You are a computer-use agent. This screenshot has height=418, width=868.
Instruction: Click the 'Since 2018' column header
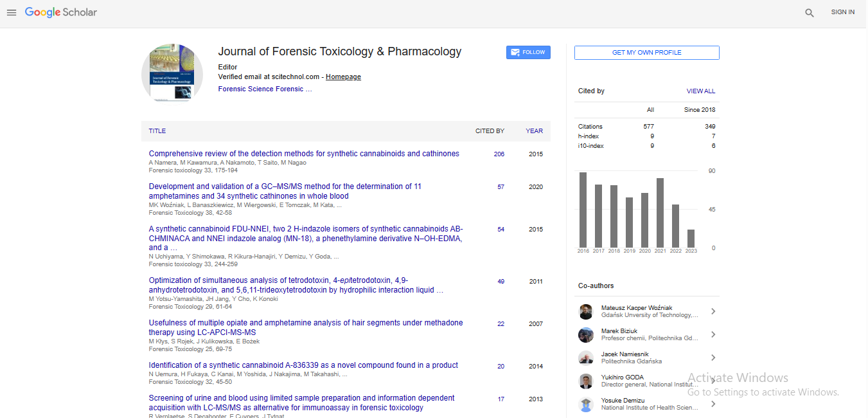tap(700, 110)
